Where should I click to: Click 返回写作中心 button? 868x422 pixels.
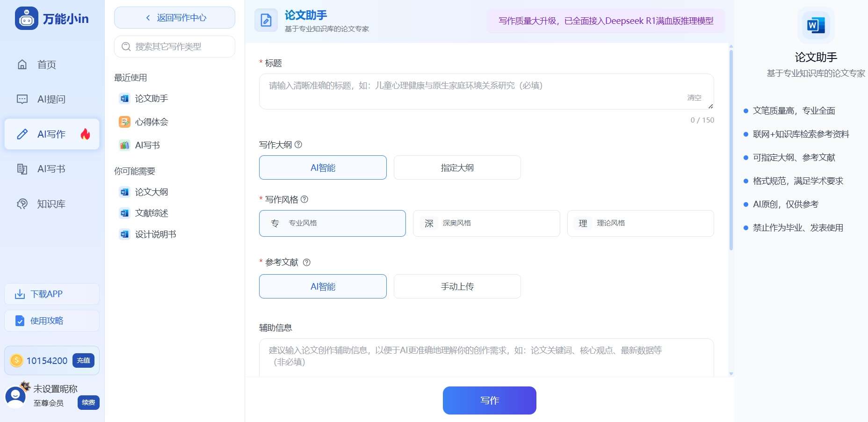click(x=174, y=18)
